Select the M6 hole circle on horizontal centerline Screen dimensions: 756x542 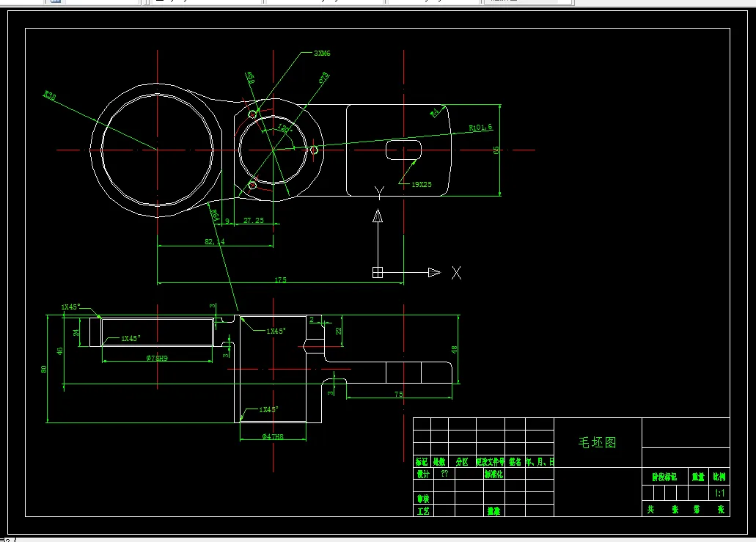pyautogui.click(x=314, y=150)
